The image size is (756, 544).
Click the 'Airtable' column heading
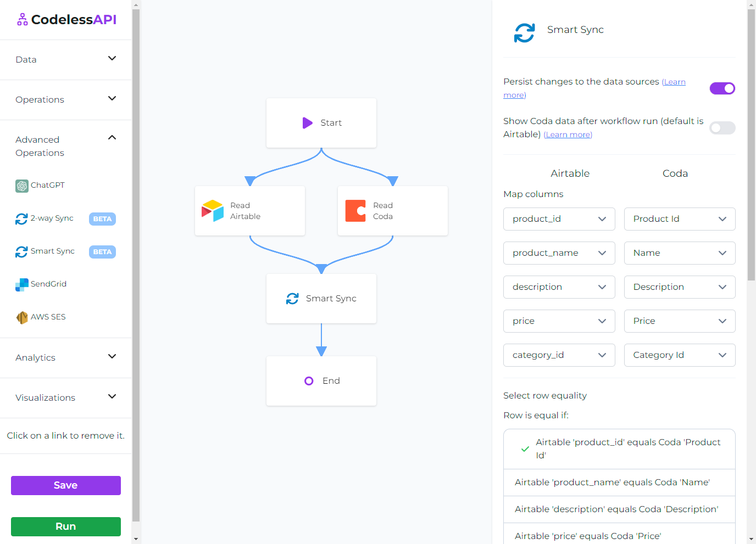tap(570, 173)
